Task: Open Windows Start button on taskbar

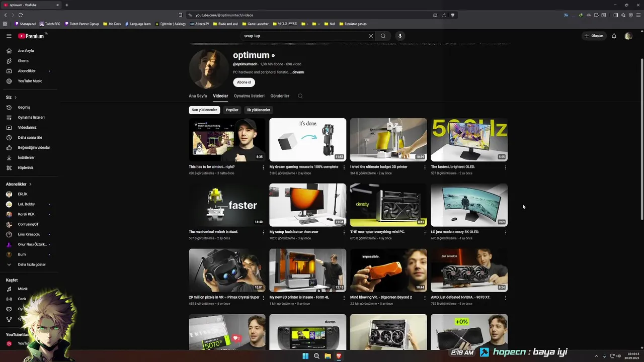Action: [305, 356]
